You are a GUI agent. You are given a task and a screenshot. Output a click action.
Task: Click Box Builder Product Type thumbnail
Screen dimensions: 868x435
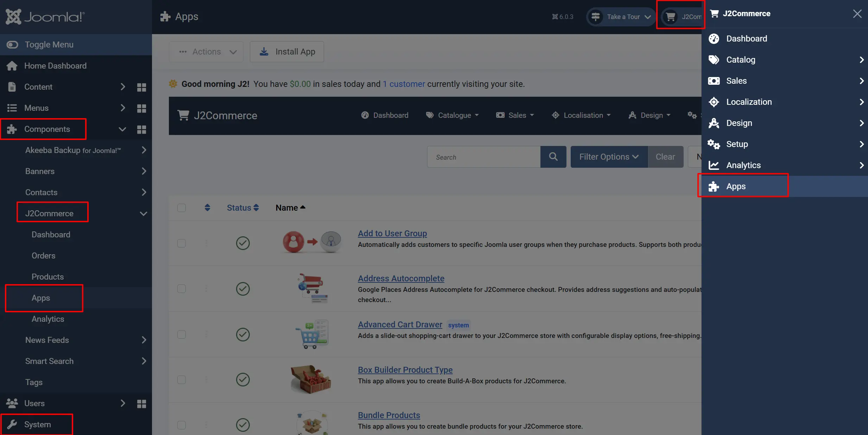click(311, 379)
